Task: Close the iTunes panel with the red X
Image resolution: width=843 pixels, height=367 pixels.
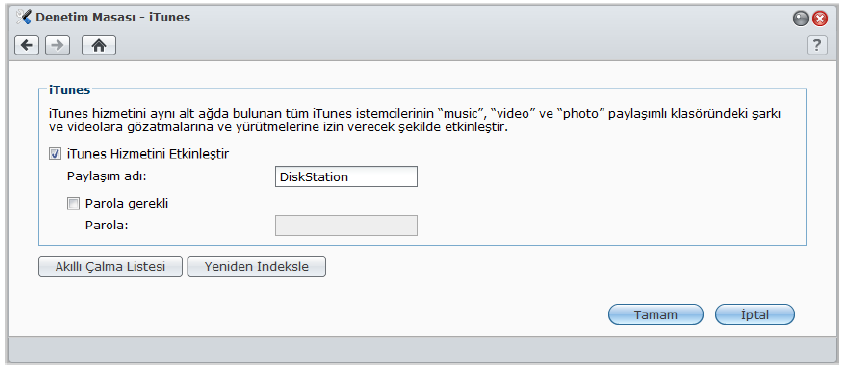Action: [819, 19]
